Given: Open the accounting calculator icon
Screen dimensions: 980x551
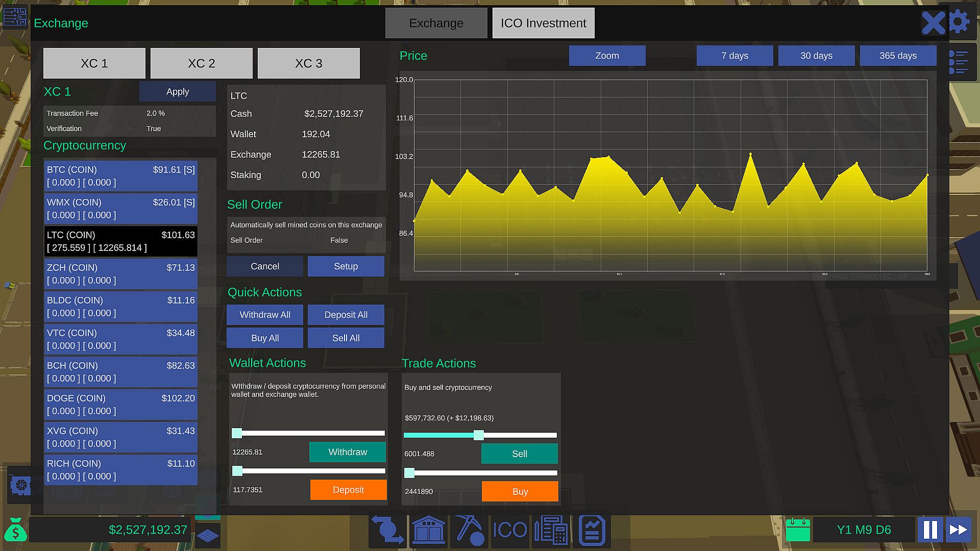Looking at the screenshot, I should [x=551, y=530].
